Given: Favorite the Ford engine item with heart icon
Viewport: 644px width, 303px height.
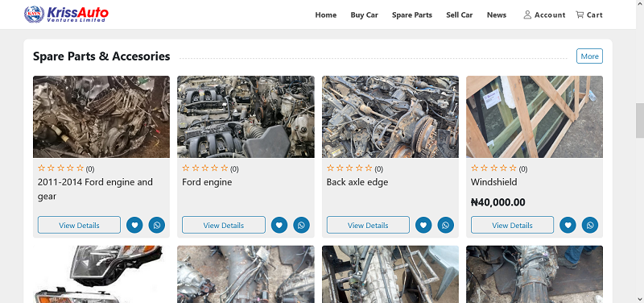Looking at the screenshot, I should (x=279, y=225).
